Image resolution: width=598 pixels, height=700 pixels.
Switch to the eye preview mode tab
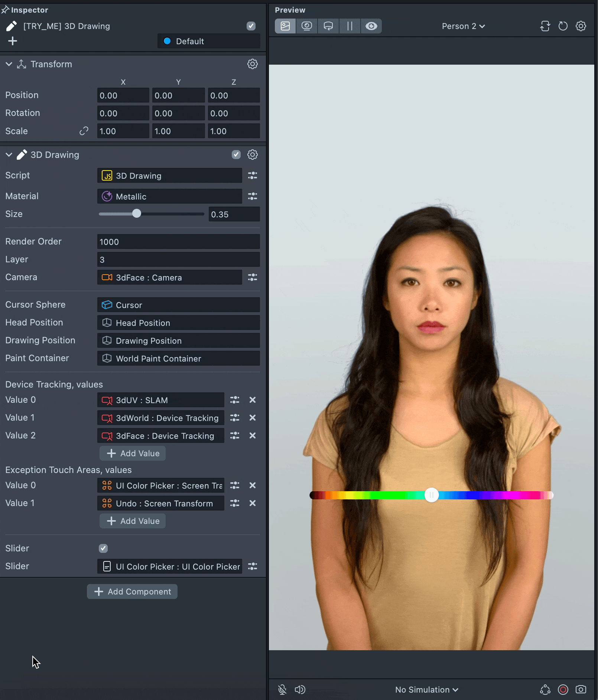[x=371, y=26]
